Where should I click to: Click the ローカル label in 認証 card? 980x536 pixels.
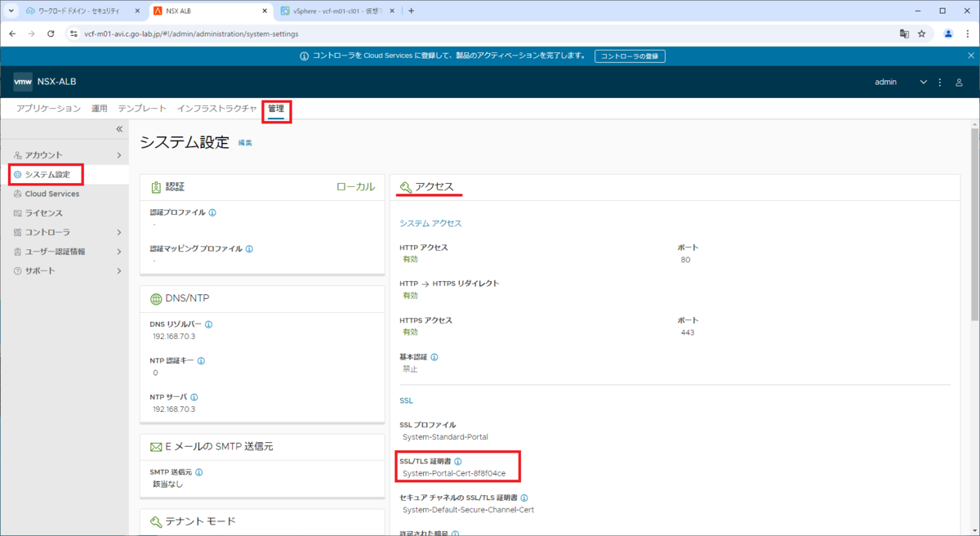coord(356,187)
